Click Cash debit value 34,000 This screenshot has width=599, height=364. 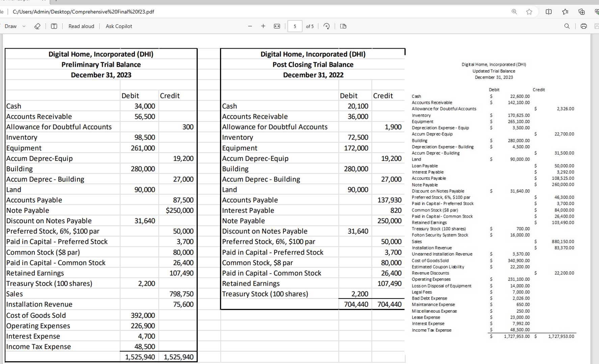[x=144, y=106]
